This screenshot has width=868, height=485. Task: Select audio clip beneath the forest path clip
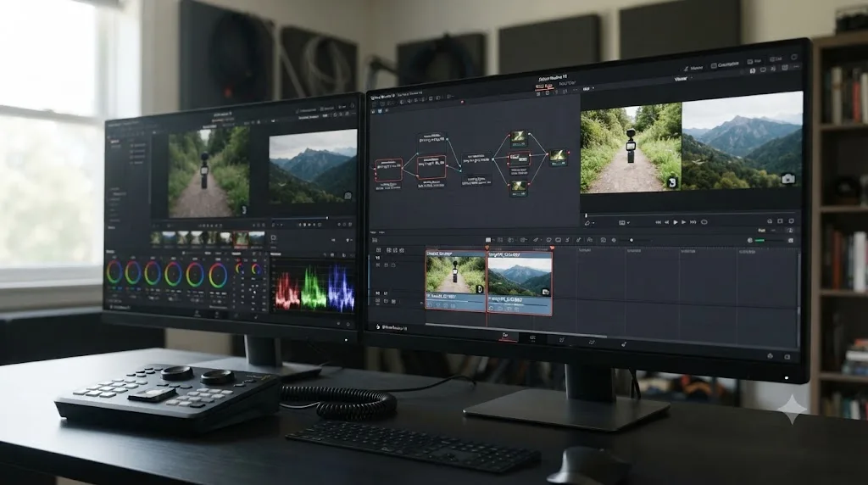pos(455,302)
